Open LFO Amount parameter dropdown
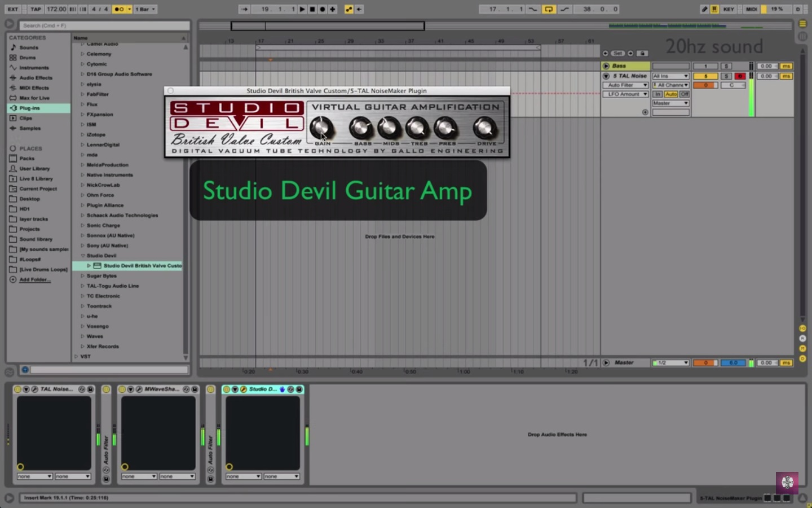 tap(625, 94)
